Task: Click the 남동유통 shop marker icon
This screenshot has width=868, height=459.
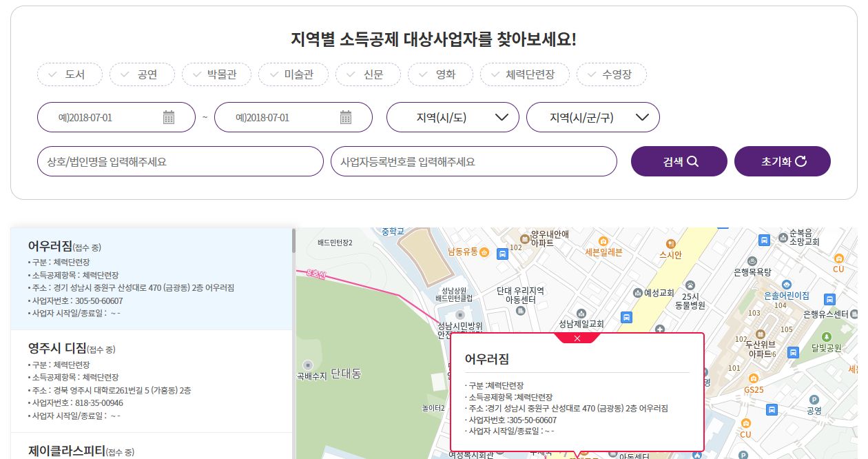Action: (x=484, y=252)
